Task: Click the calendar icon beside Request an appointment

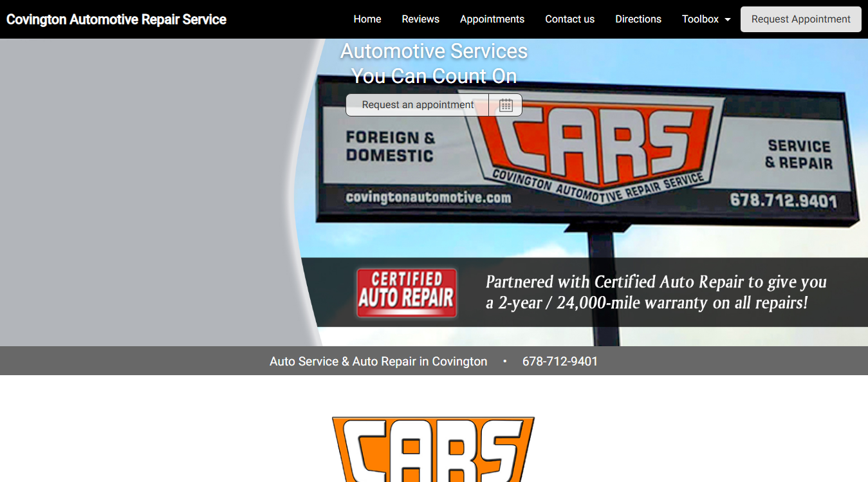Action: (x=506, y=105)
